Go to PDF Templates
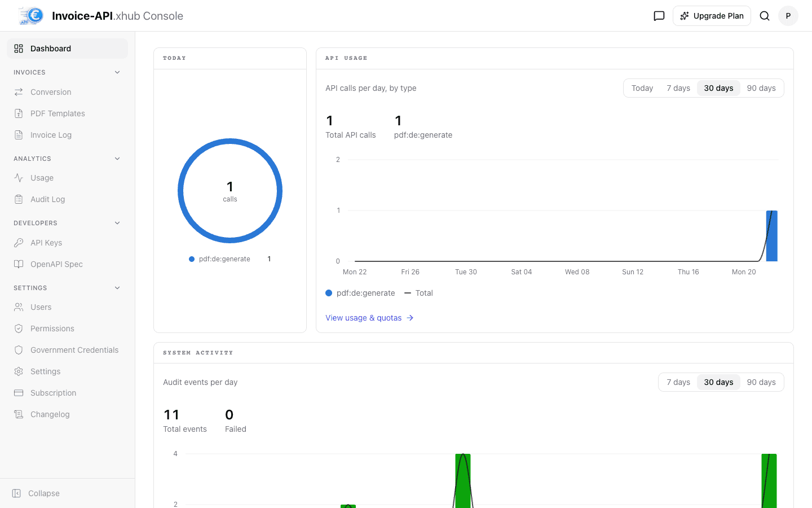 [x=67, y=113]
